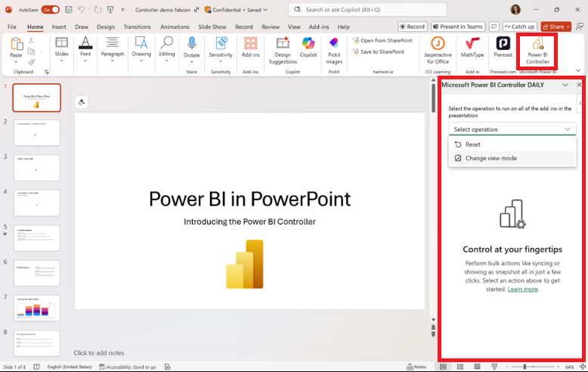588x372 pixels.
Task: Click the Designer sparkle icon above slide
Action: 82,102
